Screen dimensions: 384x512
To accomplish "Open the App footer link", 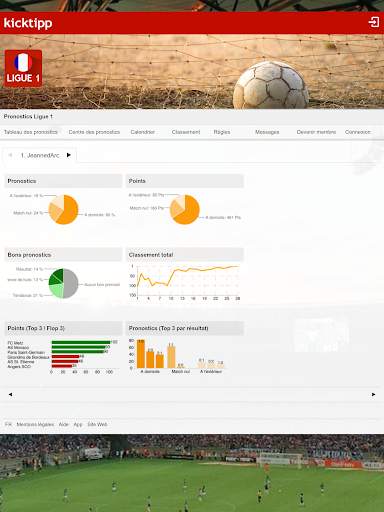I will pos(78,424).
